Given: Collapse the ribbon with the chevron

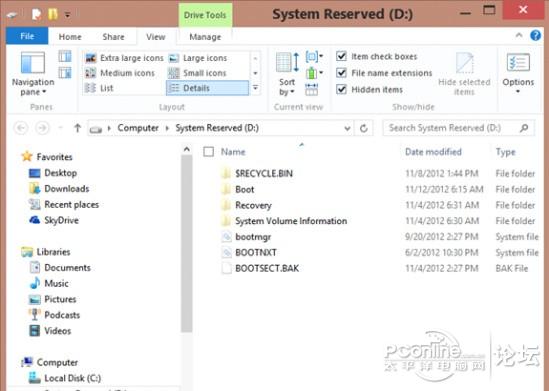Looking at the screenshot, I should [519, 35].
